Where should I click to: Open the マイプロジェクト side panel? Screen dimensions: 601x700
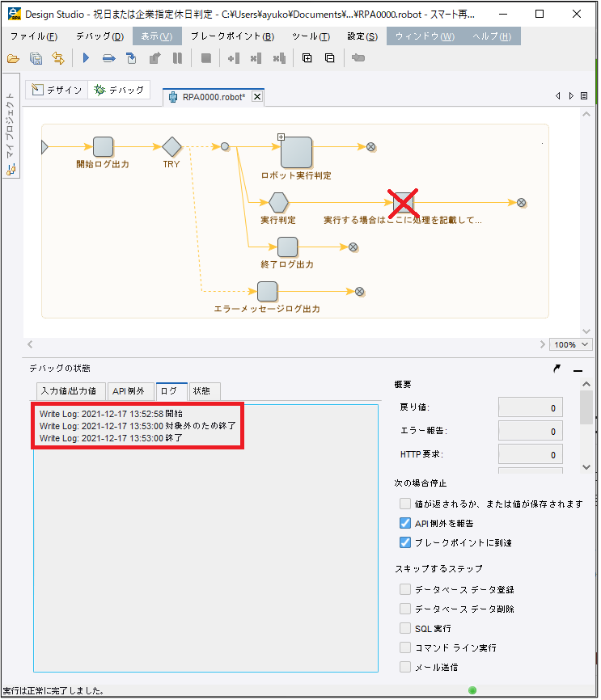pos(11,126)
